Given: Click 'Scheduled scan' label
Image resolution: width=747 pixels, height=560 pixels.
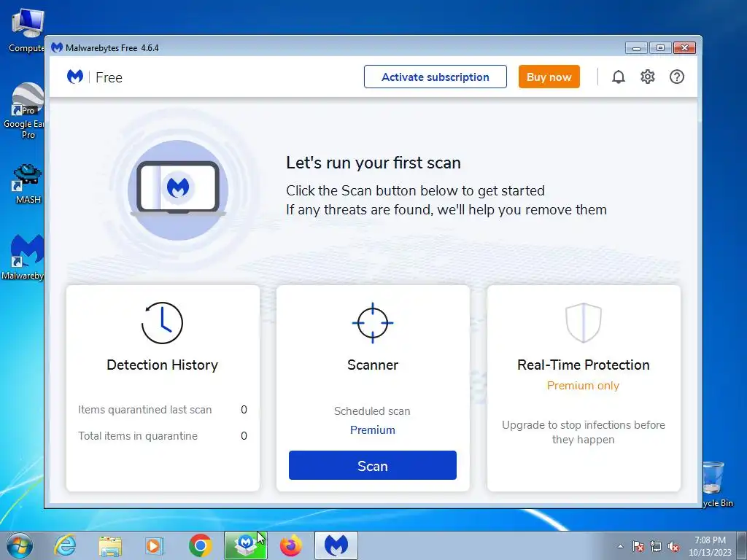Looking at the screenshot, I should point(372,411).
